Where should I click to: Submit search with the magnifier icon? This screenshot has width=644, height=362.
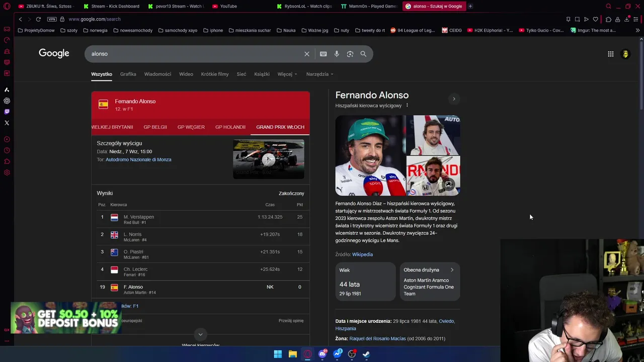pyautogui.click(x=363, y=54)
